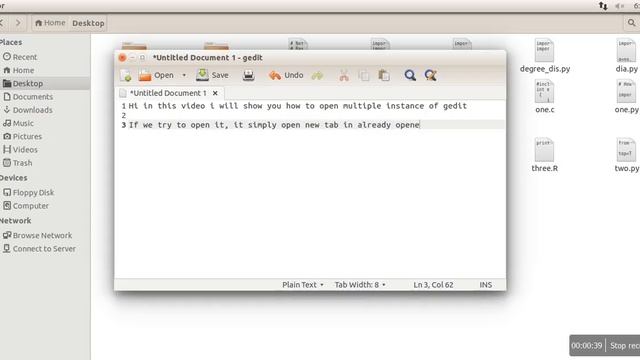Save the untitled document
Screen dimensions: 640x360
click(212, 75)
